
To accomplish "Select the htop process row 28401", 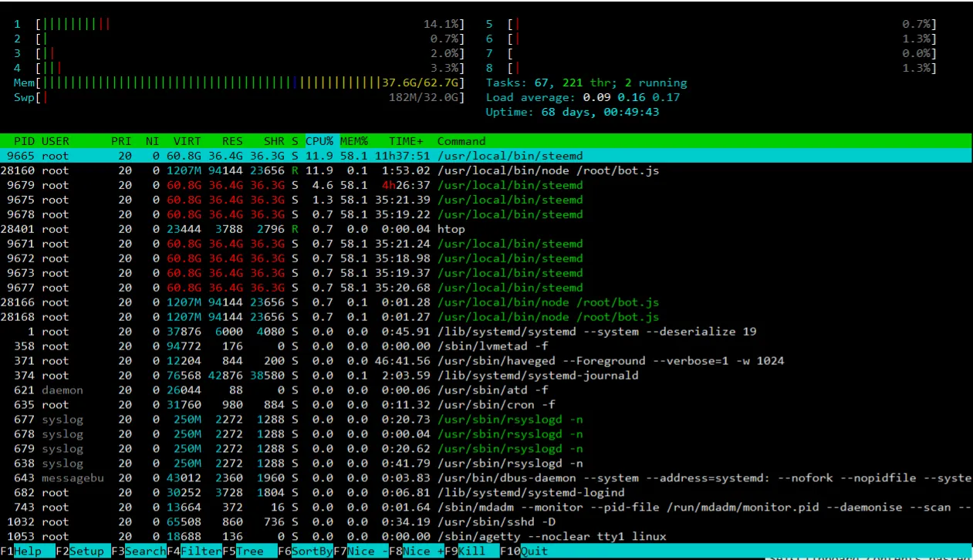I will [x=486, y=229].
